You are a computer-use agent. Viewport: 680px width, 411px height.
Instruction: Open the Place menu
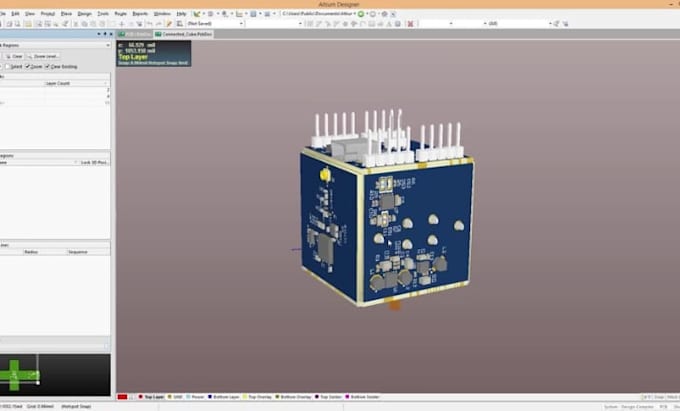pos(66,14)
